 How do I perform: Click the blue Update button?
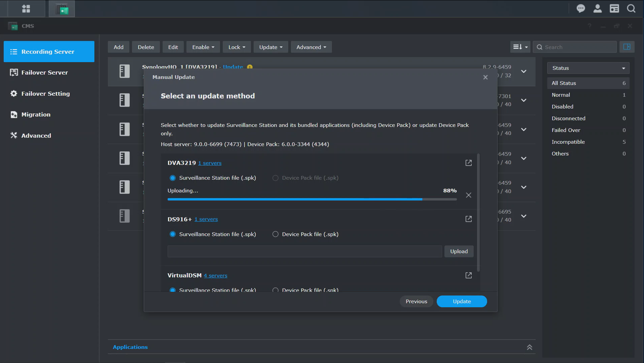462,301
